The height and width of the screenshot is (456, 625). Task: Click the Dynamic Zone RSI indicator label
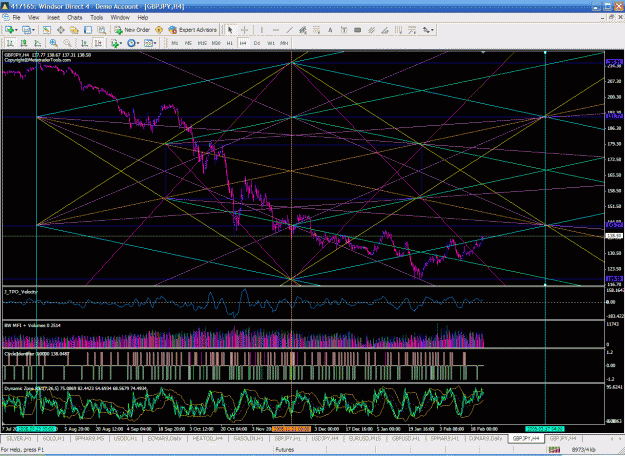(x=75, y=388)
